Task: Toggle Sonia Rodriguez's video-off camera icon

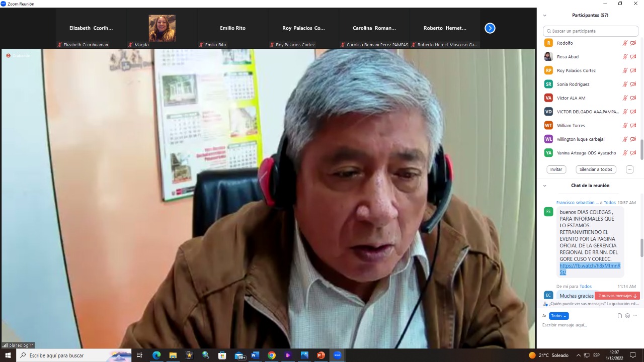Action: point(633,84)
